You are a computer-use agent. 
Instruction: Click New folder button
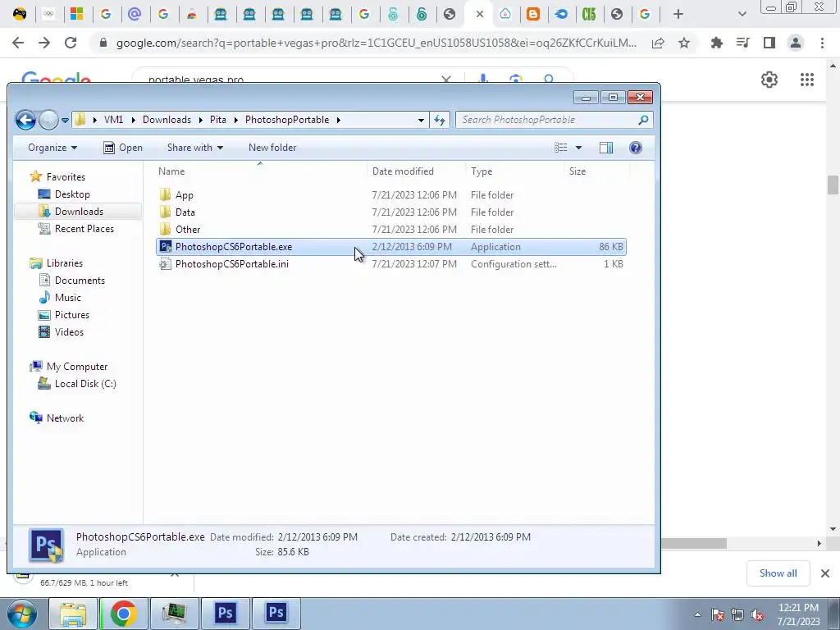[272, 148]
